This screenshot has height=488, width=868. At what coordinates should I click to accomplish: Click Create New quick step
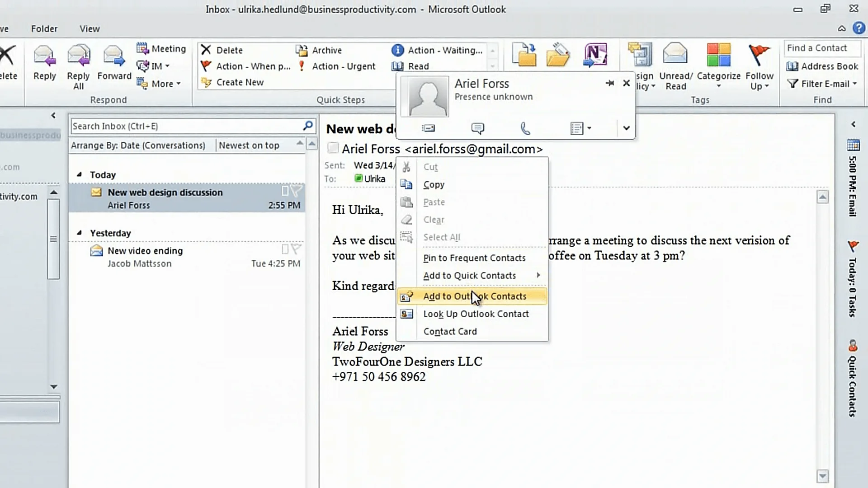(232, 82)
